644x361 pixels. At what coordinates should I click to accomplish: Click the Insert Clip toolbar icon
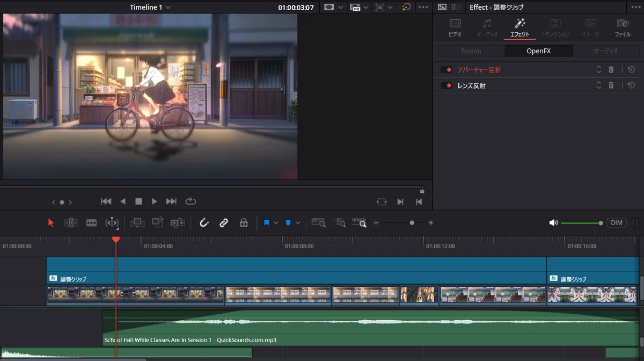point(138,222)
